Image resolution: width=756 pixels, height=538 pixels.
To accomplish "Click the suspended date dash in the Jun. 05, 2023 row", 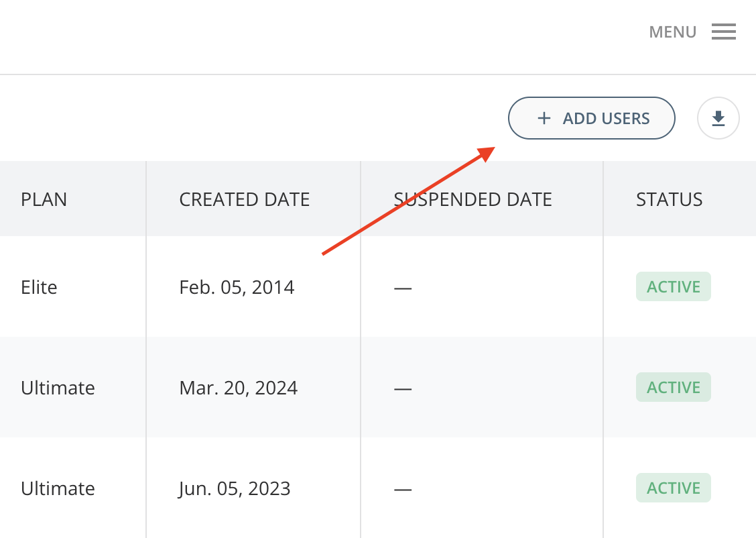I will tap(403, 489).
